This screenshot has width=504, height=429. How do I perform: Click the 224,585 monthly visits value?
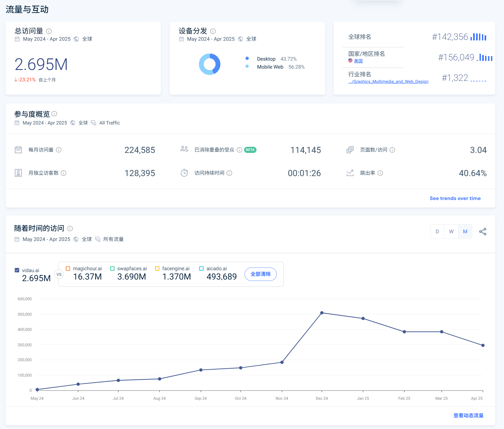[140, 150]
